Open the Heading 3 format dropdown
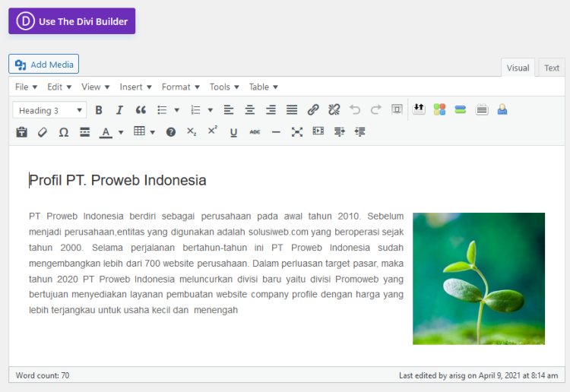Image resolution: width=570 pixels, height=392 pixels. [x=49, y=110]
